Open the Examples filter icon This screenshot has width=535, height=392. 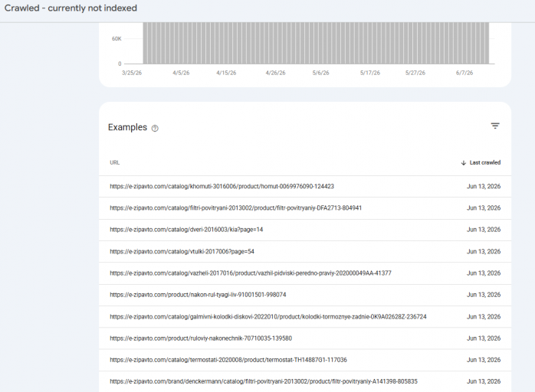pyautogui.click(x=495, y=126)
